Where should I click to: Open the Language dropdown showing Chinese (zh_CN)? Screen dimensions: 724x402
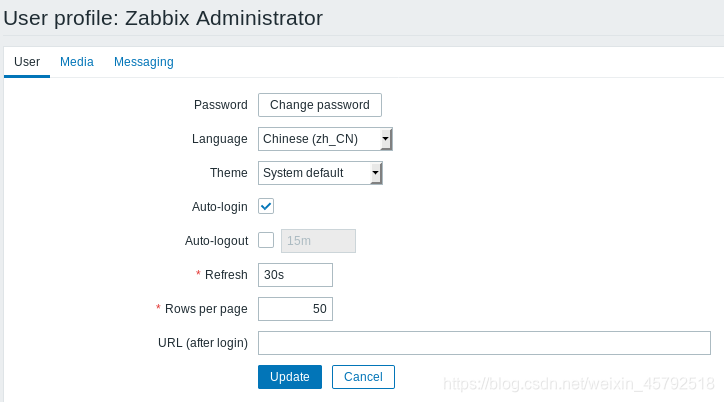pyautogui.click(x=325, y=139)
